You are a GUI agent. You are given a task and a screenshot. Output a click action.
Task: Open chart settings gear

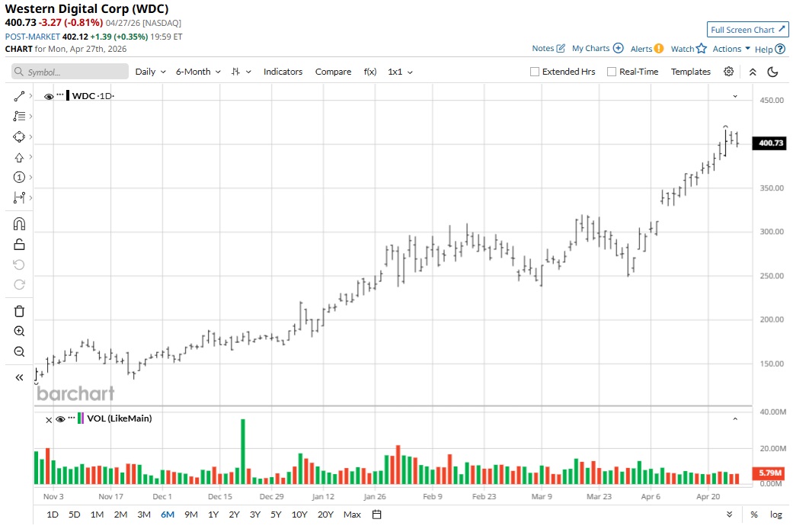[x=729, y=72]
